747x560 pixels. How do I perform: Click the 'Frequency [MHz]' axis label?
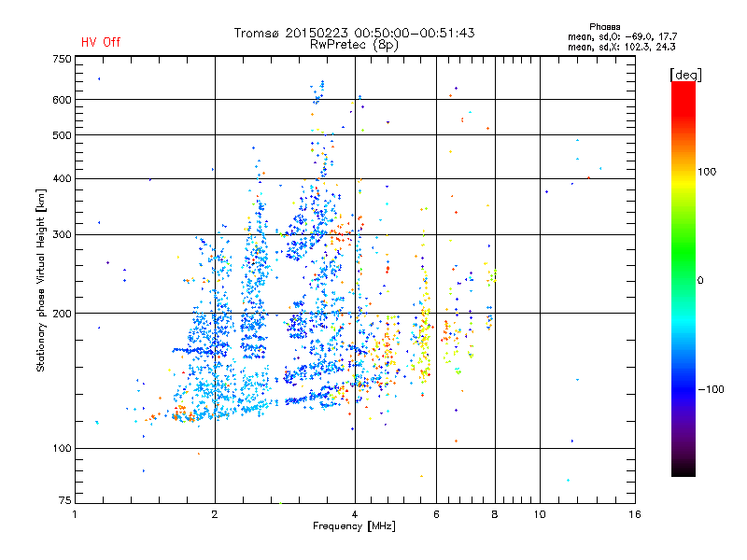click(x=354, y=526)
